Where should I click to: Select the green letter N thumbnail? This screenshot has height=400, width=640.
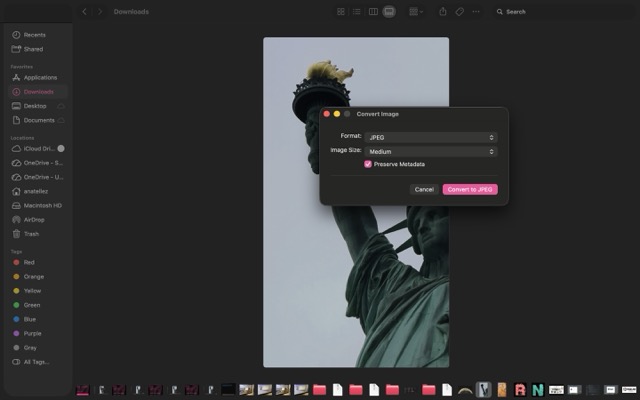coord(538,389)
